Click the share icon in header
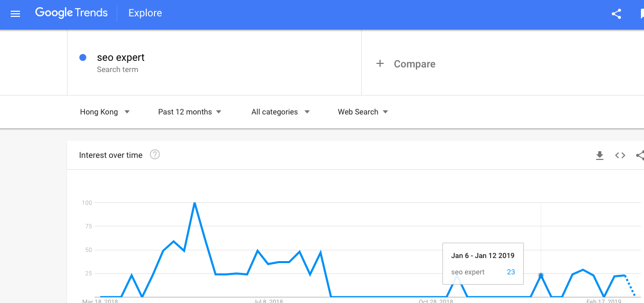 point(616,14)
